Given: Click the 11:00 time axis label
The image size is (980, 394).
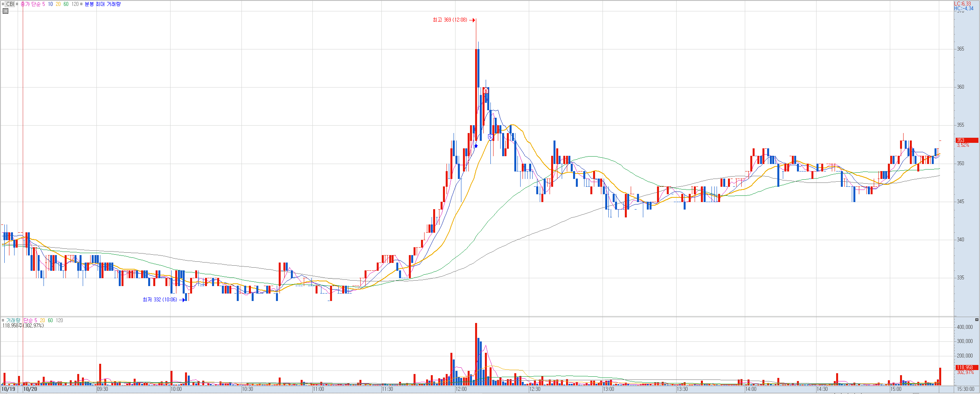Looking at the screenshot, I should [x=318, y=389].
